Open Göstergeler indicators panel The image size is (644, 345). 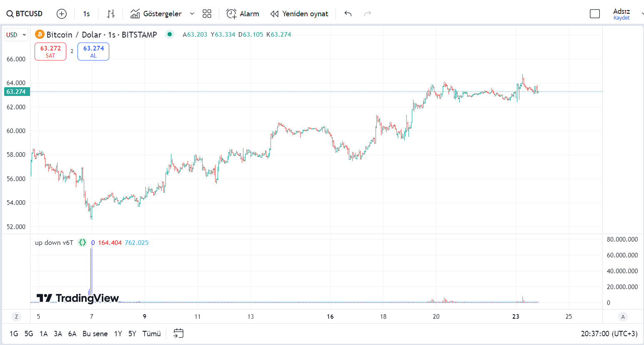[156, 14]
